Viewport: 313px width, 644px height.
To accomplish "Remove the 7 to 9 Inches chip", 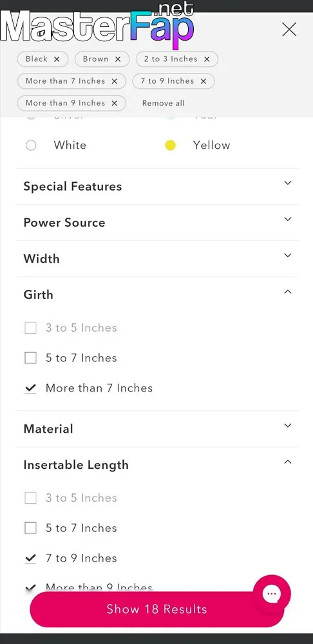I will 204,81.
